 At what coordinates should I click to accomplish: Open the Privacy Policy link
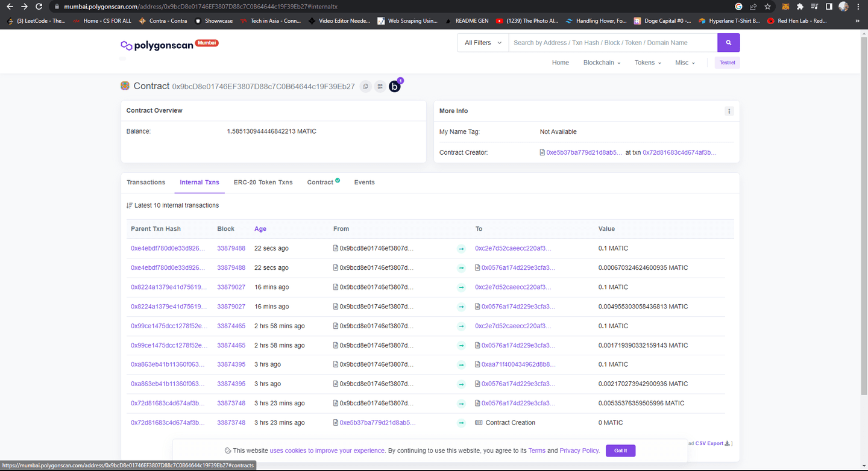579,451
